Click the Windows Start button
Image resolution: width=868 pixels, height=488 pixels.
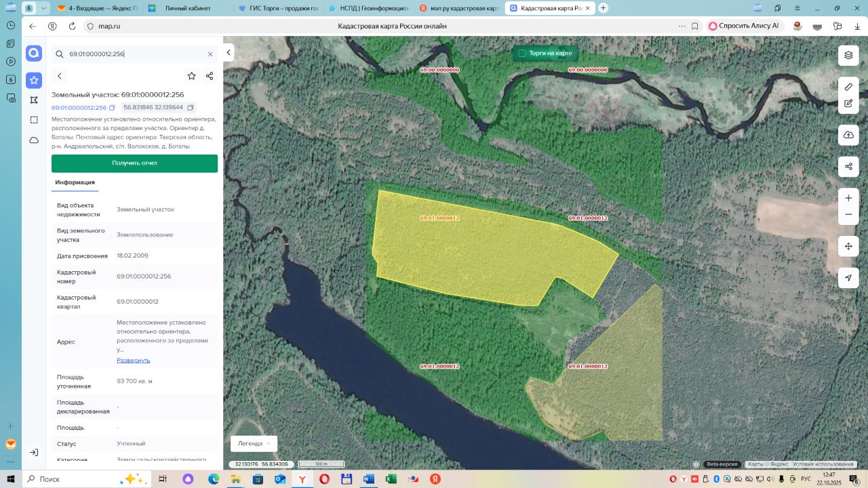[11, 479]
